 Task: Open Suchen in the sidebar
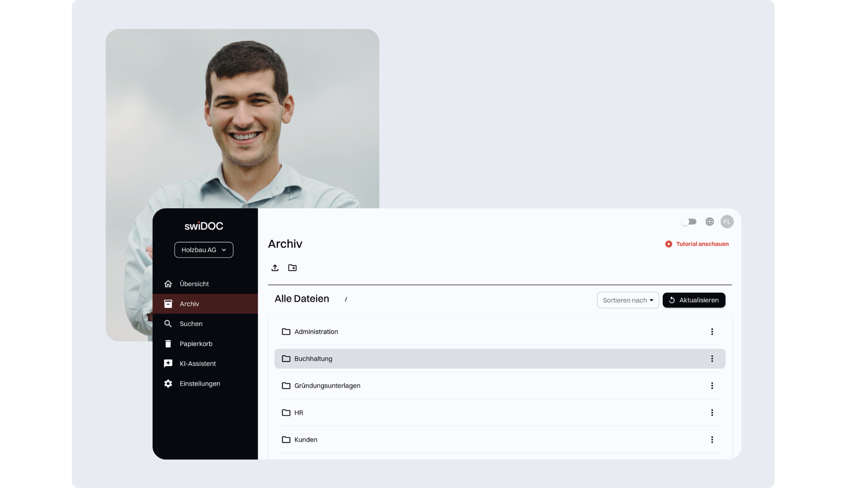pyautogui.click(x=191, y=324)
